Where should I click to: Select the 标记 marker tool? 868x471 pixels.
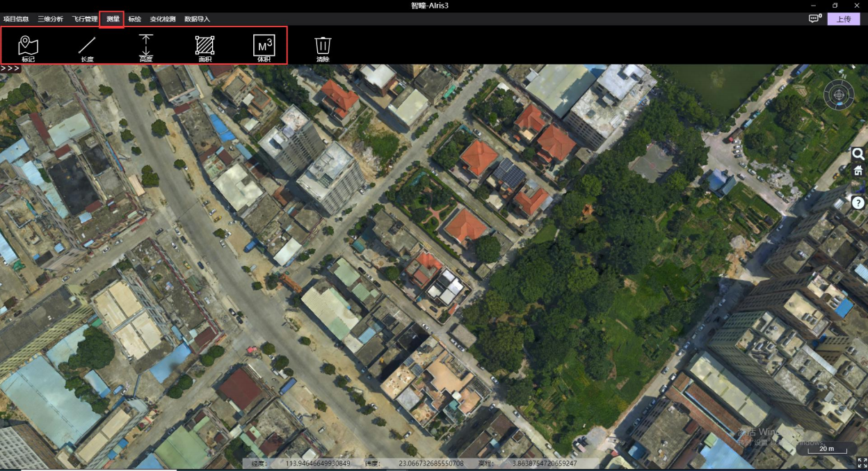[28, 47]
